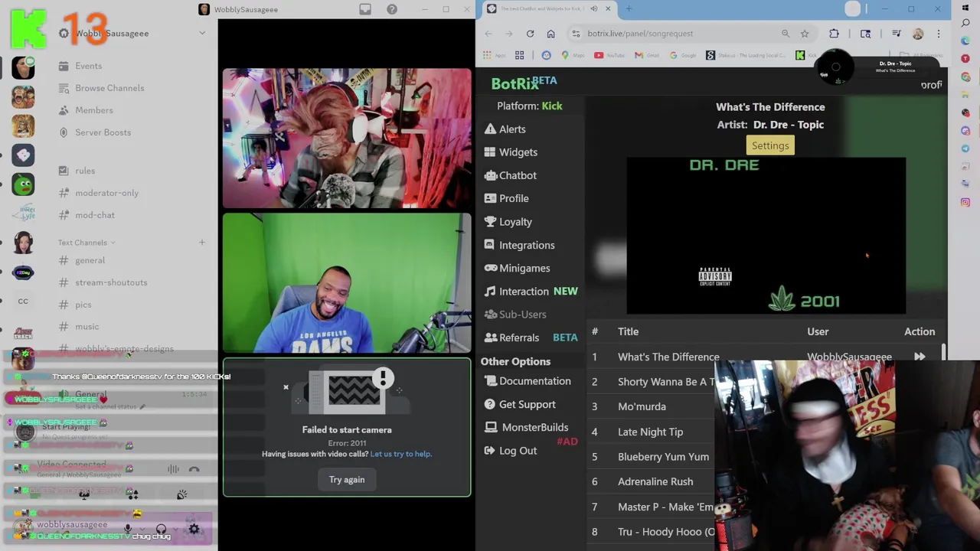Open Server Boosts in Discord
980x551 pixels.
tap(95, 132)
